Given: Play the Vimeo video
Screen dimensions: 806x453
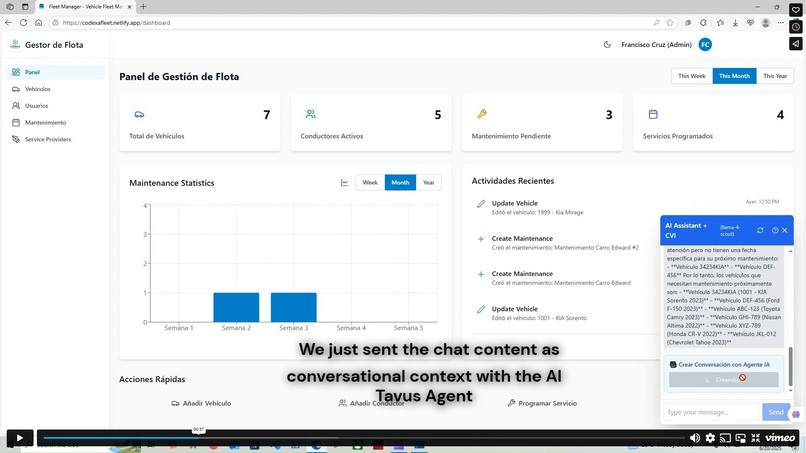Looking at the screenshot, I should coord(20,438).
